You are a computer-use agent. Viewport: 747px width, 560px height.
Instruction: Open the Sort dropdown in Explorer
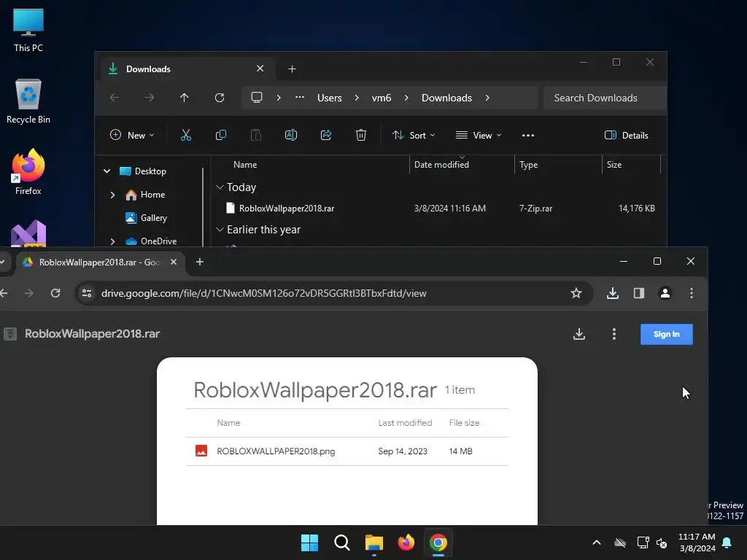pos(414,135)
